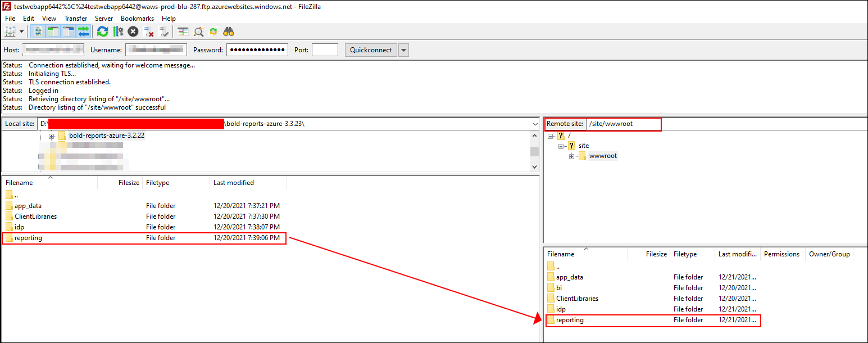
Task: Open the Server menu
Action: pyautogui.click(x=104, y=19)
